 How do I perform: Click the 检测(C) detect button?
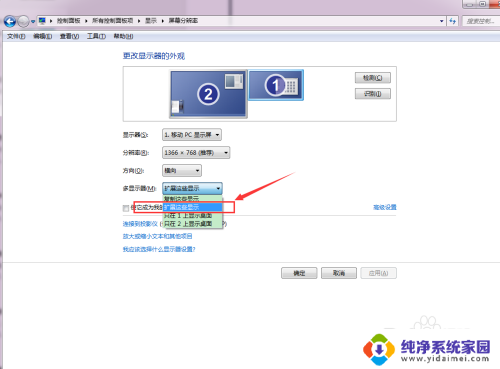click(373, 78)
